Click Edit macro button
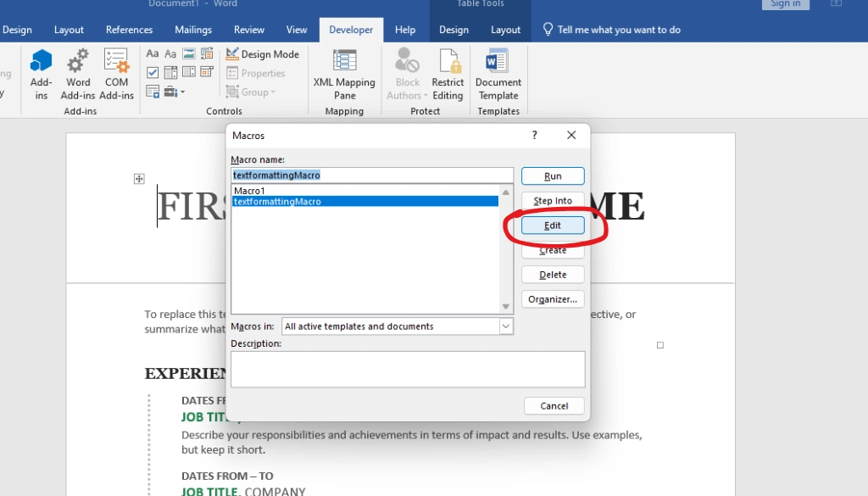This screenshot has width=868, height=496. tap(553, 226)
